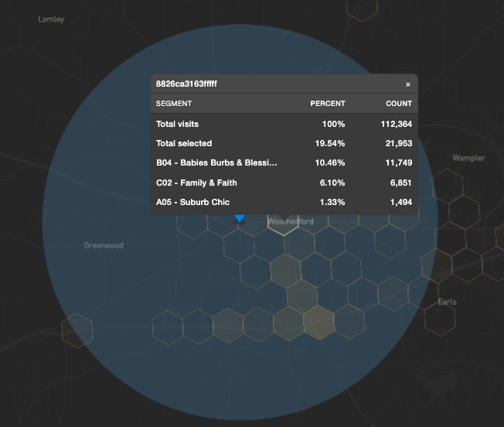Viewport: 504px width, 427px height.
Task: Click the Wampler map label
Action: click(x=468, y=159)
